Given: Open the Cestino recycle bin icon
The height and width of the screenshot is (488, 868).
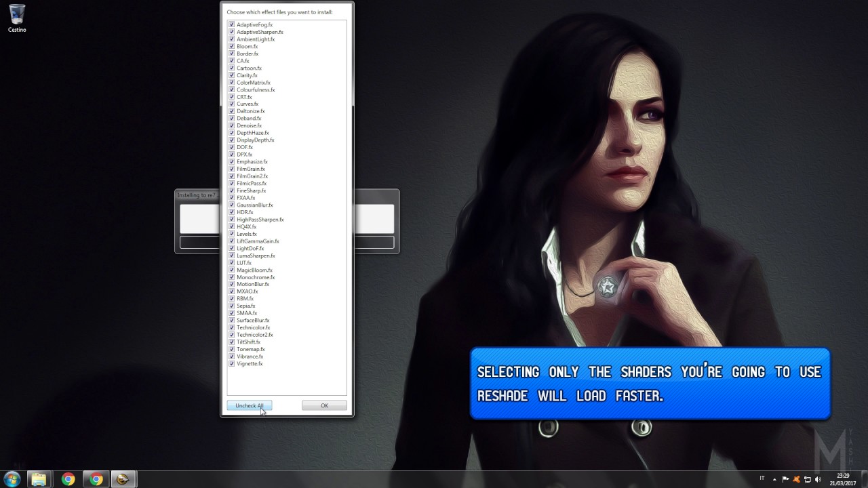Looking at the screenshot, I should [17, 18].
